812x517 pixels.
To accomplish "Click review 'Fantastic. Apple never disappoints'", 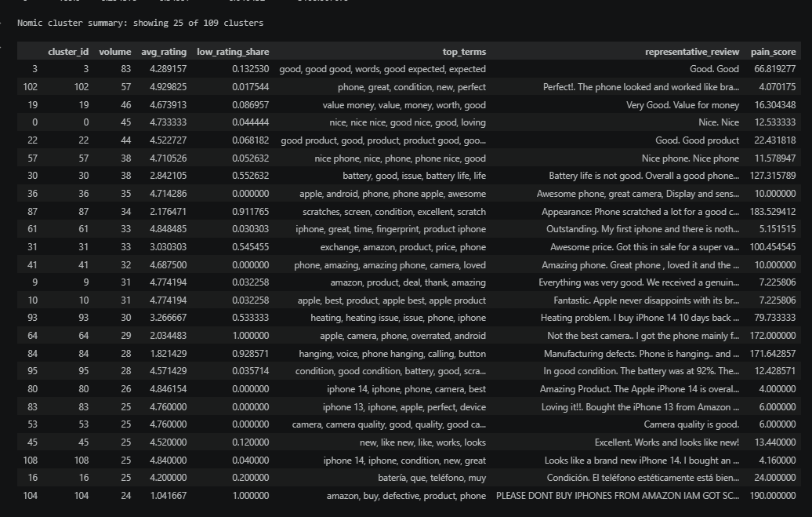I will [x=647, y=300].
